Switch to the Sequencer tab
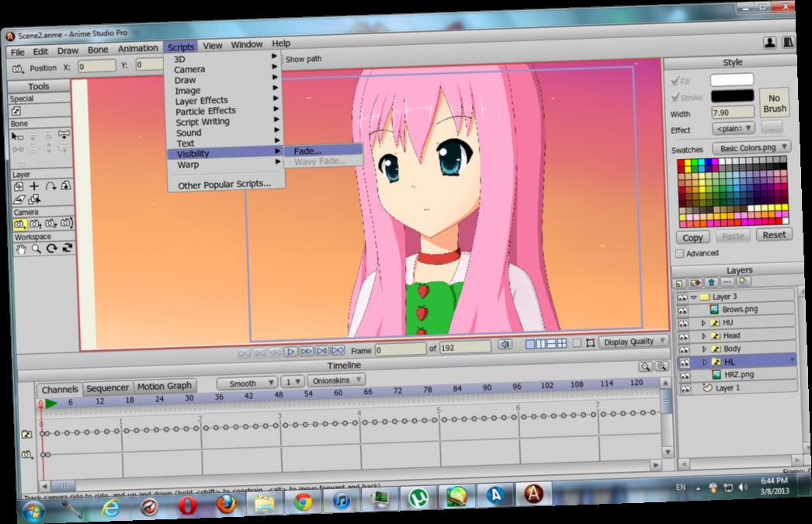 pos(107,388)
